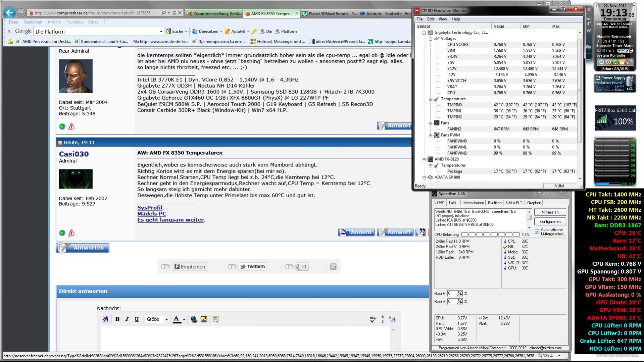This screenshot has width=644, height=362.
Task: Click the lock icon in System Kontrolle gadget
Action: (622, 62)
